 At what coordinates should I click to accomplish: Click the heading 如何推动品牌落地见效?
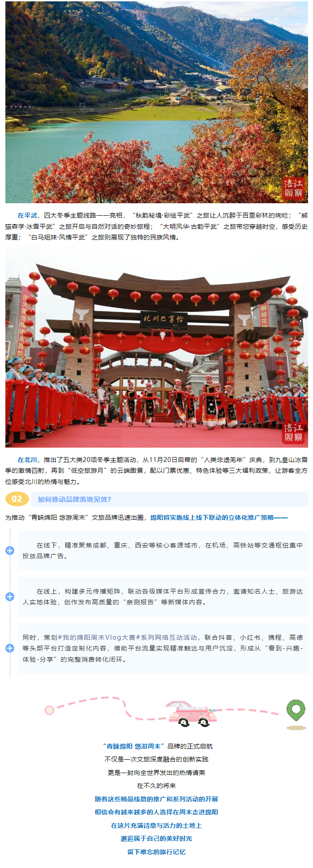(x=74, y=499)
